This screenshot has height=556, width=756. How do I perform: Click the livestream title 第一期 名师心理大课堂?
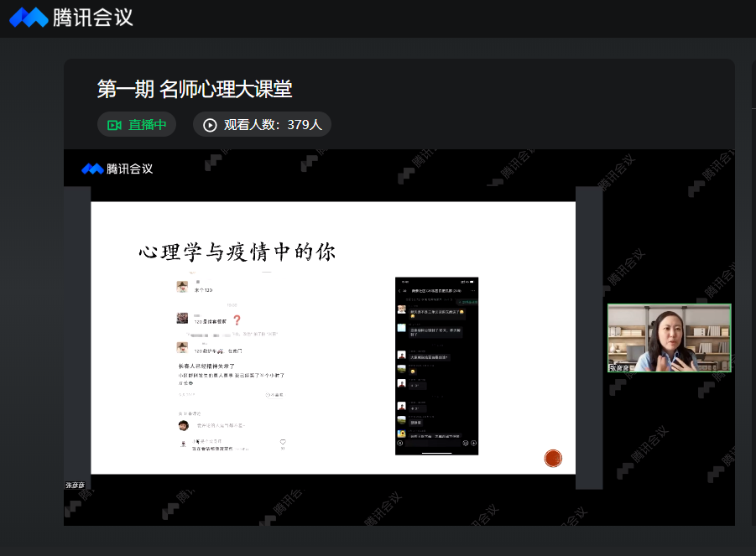(195, 89)
